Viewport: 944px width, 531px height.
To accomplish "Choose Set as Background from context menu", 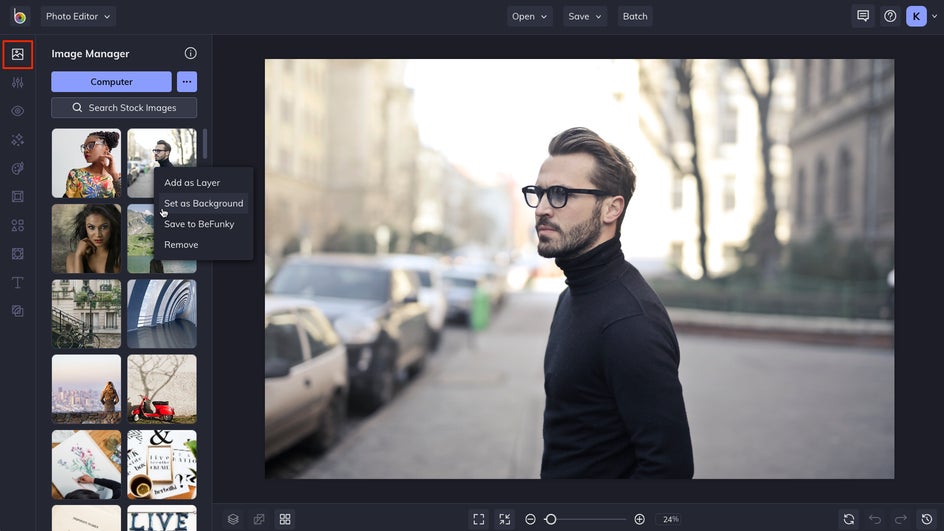I will 203,203.
